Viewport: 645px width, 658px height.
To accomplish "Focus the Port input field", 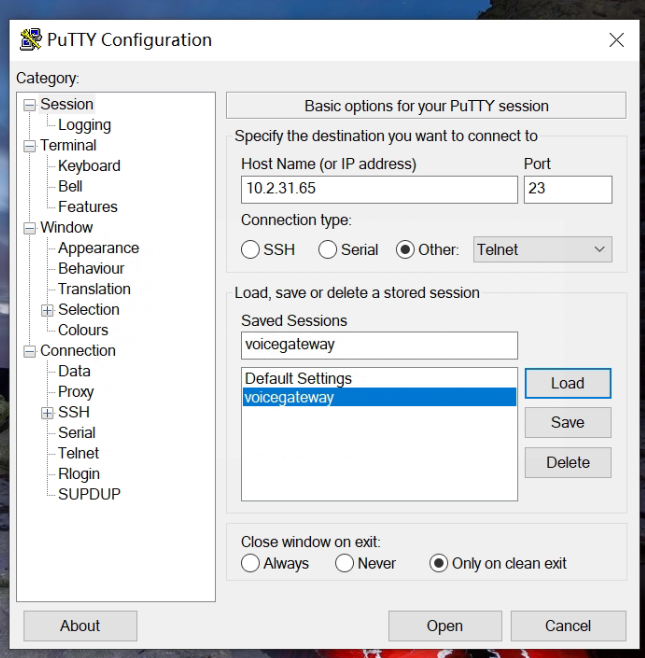I will (x=568, y=190).
